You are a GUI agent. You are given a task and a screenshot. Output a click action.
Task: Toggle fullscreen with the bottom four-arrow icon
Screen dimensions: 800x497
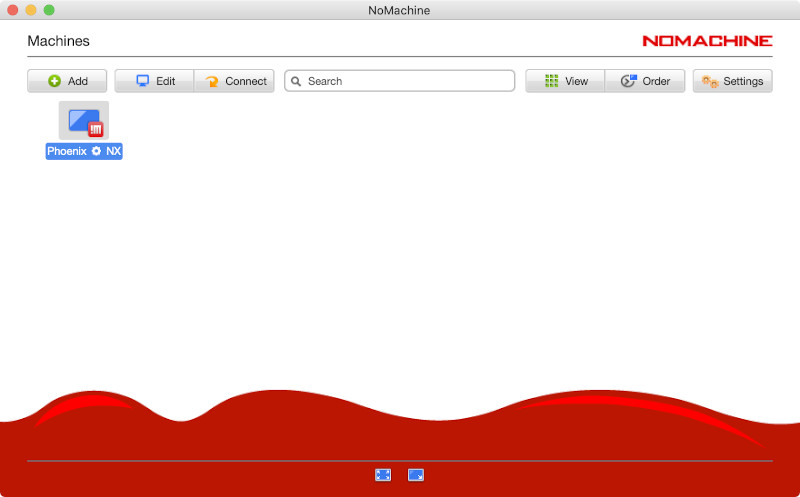(383, 475)
